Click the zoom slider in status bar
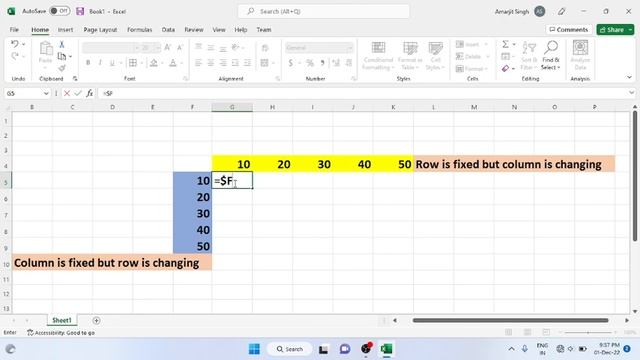 [x=588, y=333]
